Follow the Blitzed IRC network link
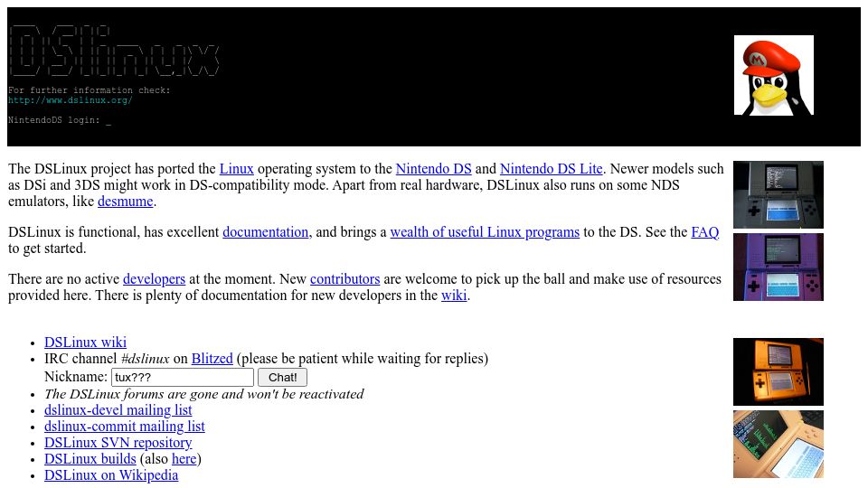Screen dimensions: 868x488 212,359
